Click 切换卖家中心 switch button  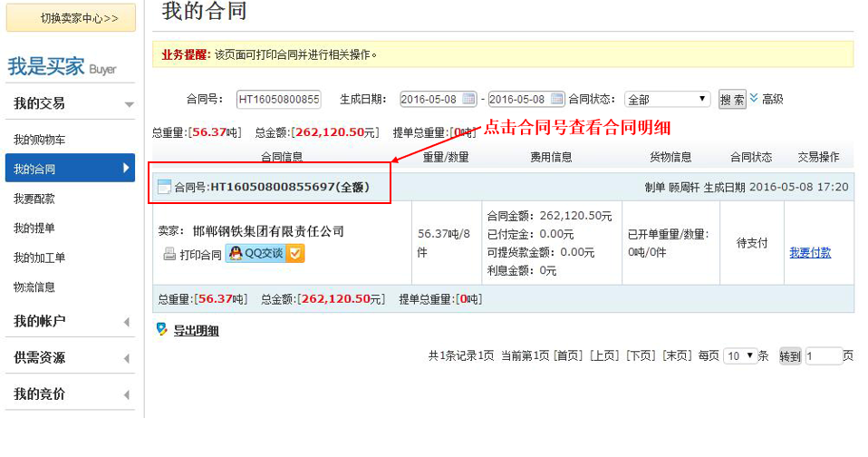pos(71,17)
